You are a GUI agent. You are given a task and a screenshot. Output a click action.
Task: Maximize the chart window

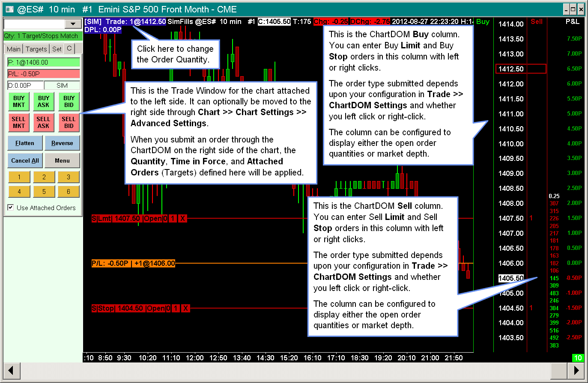[573, 9]
